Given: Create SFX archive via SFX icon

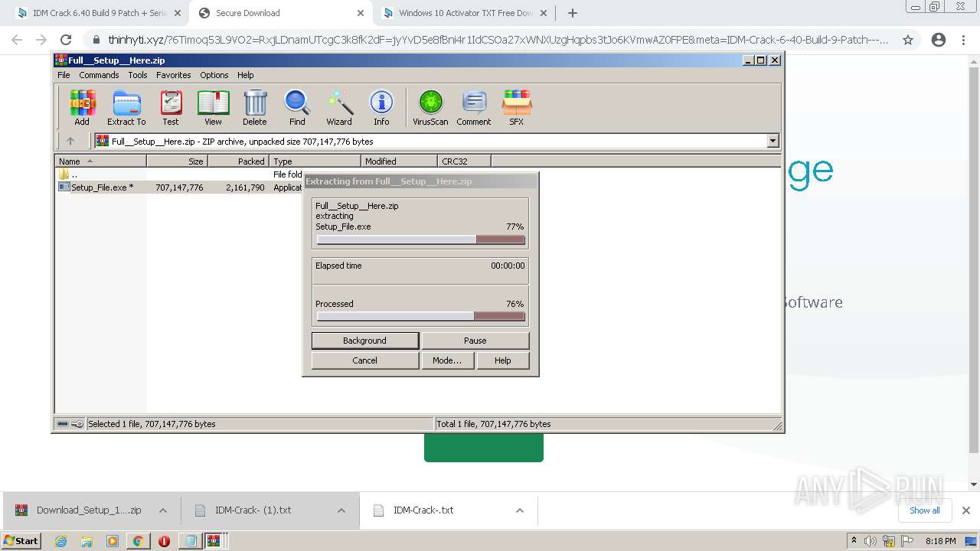Looking at the screenshot, I should pyautogui.click(x=517, y=107).
